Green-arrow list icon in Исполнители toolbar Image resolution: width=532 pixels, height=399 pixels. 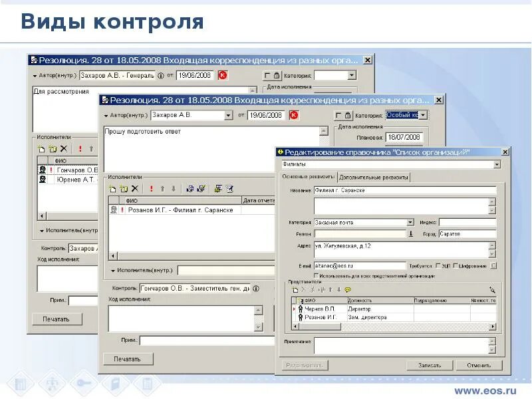click(x=218, y=189)
